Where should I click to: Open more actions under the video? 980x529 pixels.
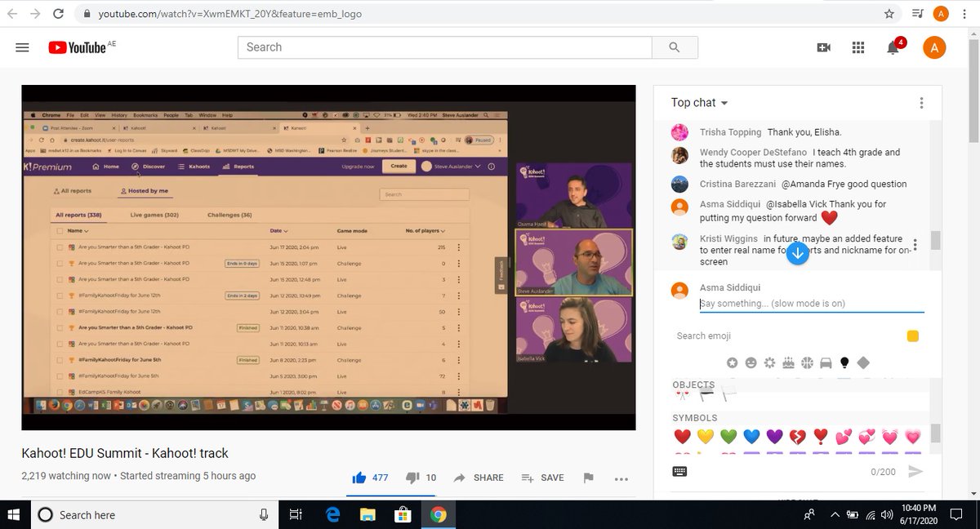(621, 478)
